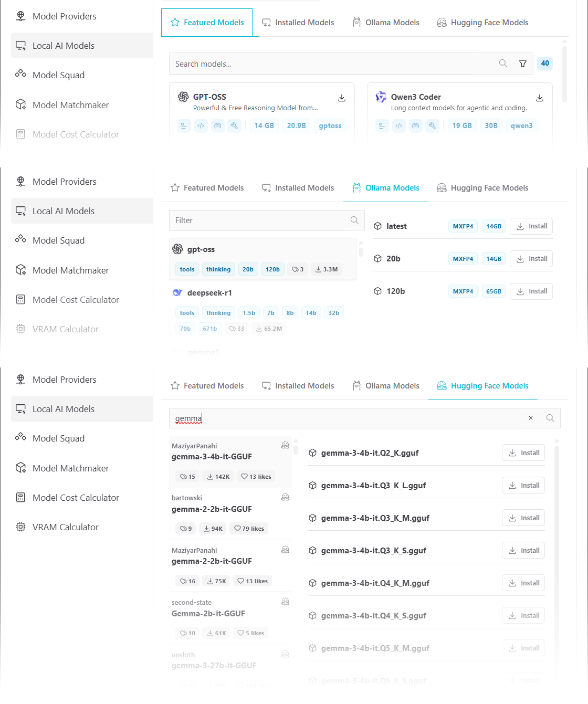
Task: Open the Model Matchmaker in the middle sidebar
Action: pos(70,270)
